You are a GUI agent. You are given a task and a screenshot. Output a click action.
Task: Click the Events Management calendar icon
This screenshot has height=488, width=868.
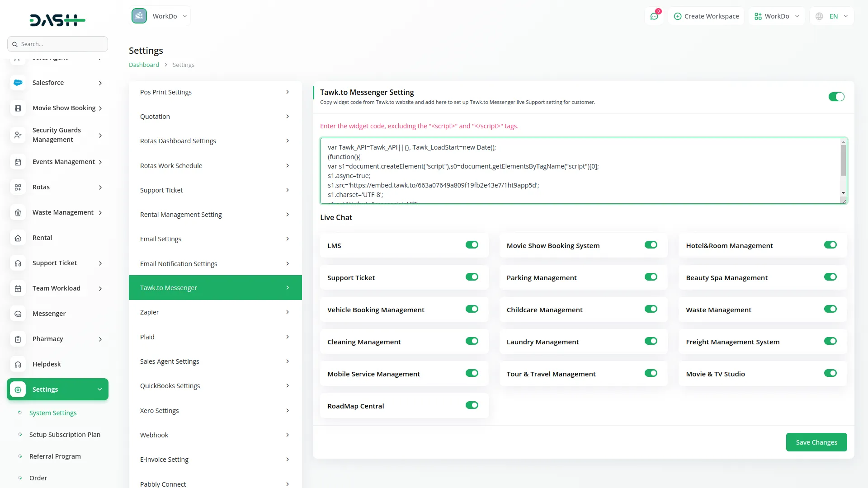(x=18, y=162)
